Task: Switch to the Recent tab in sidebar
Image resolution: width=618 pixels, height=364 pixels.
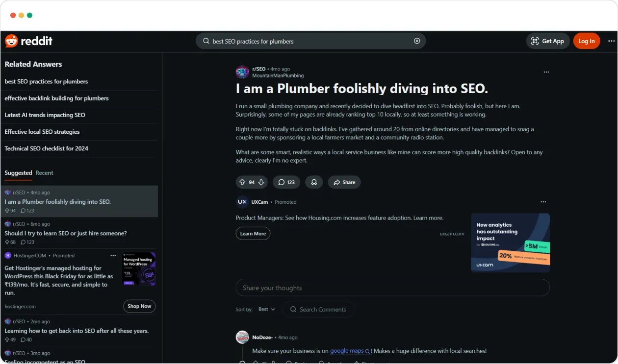Action: click(44, 173)
